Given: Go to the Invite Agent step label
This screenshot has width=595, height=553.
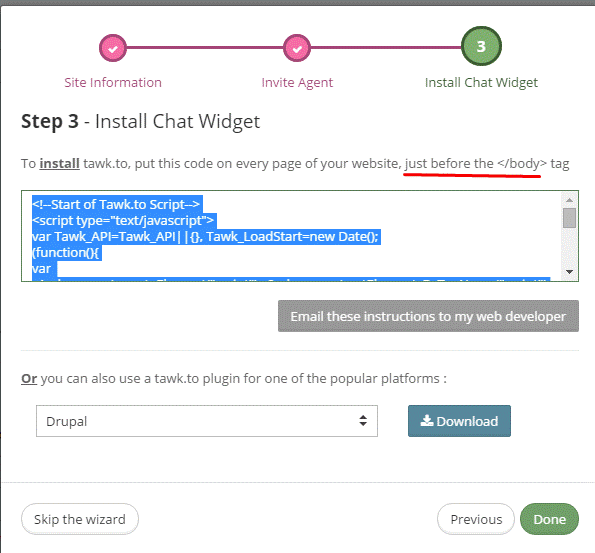Looking at the screenshot, I should pos(297,82).
